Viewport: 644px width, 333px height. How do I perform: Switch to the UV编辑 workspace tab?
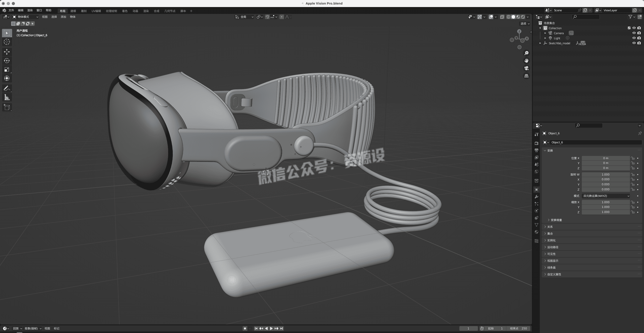point(96,11)
